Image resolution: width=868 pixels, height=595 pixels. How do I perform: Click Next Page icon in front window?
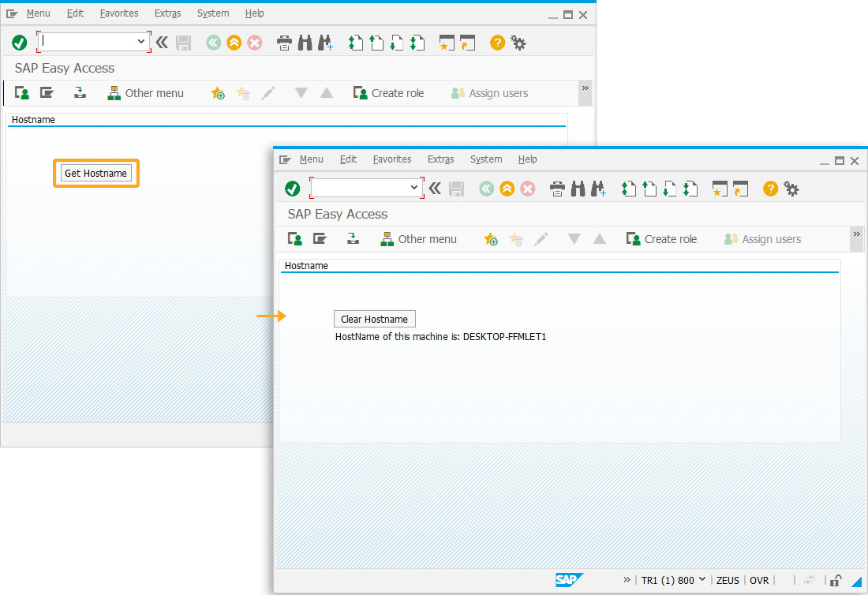point(670,189)
